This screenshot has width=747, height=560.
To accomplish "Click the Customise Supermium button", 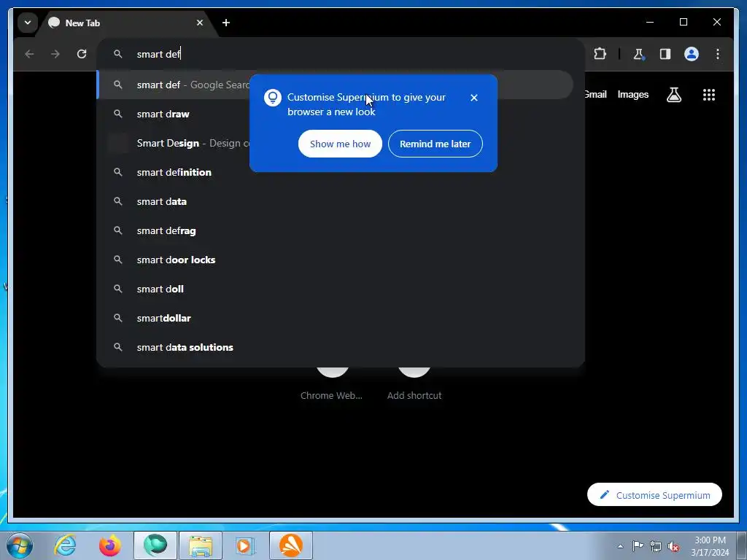I will pos(654,495).
